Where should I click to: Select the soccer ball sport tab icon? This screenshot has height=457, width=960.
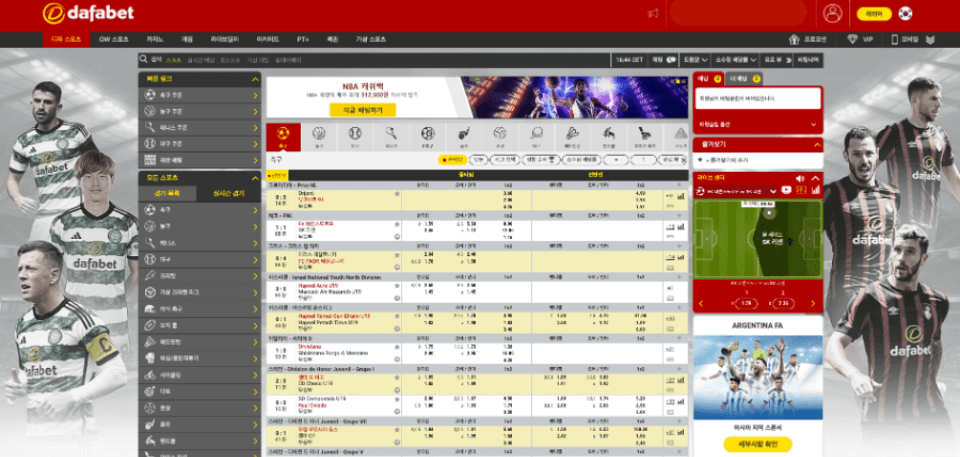click(x=283, y=134)
